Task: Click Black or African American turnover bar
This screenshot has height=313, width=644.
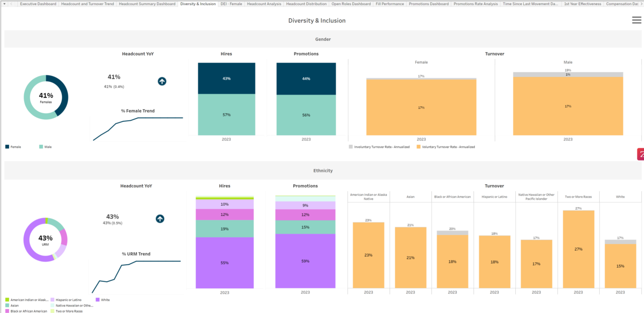Action: click(x=452, y=262)
